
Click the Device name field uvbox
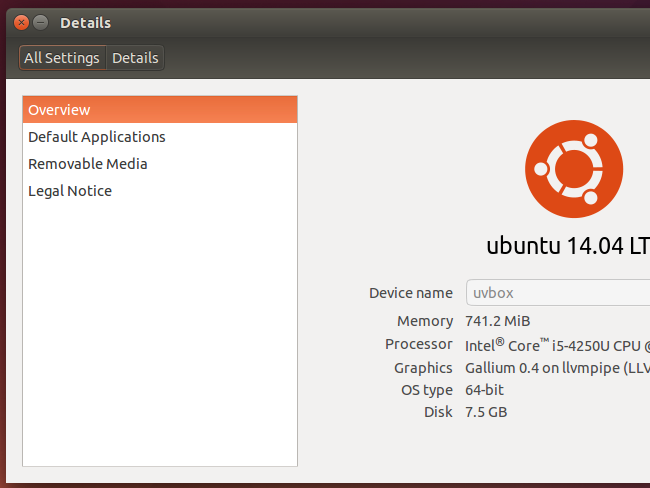[x=558, y=293]
